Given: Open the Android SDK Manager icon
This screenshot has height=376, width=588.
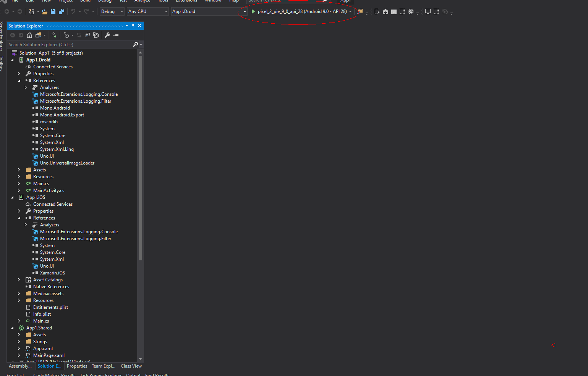Looking at the screenshot, I should (x=385, y=11).
